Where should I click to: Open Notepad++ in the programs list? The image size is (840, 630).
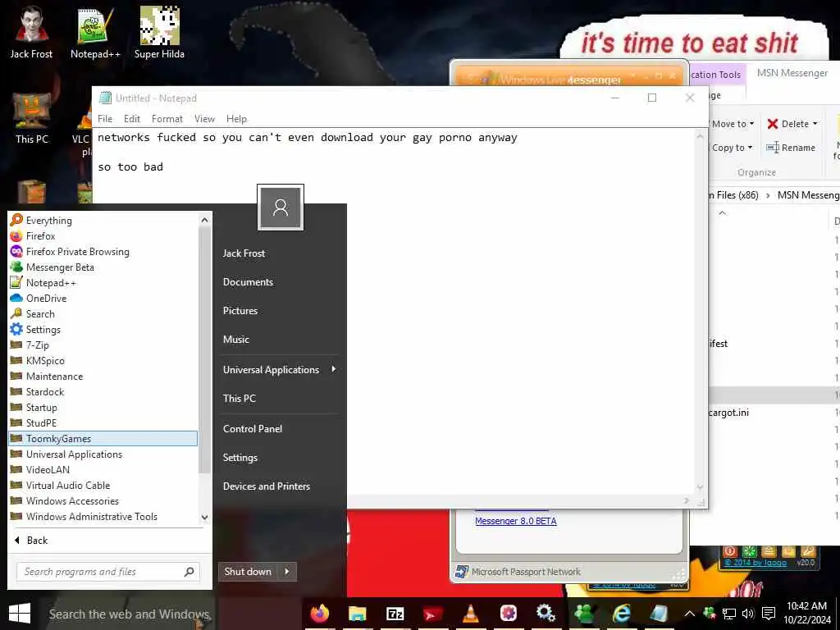pyautogui.click(x=103, y=282)
